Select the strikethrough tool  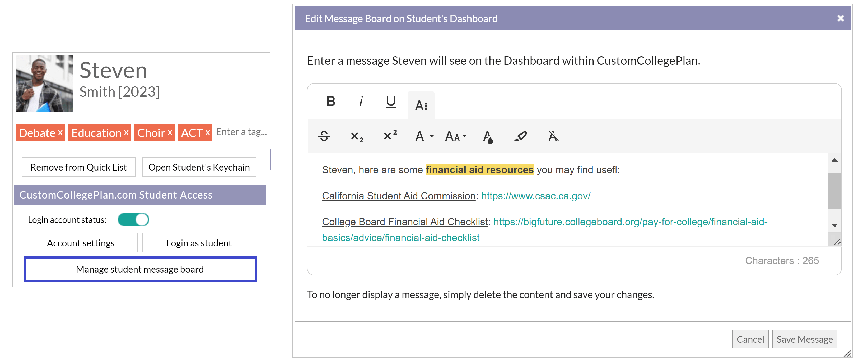click(x=324, y=136)
